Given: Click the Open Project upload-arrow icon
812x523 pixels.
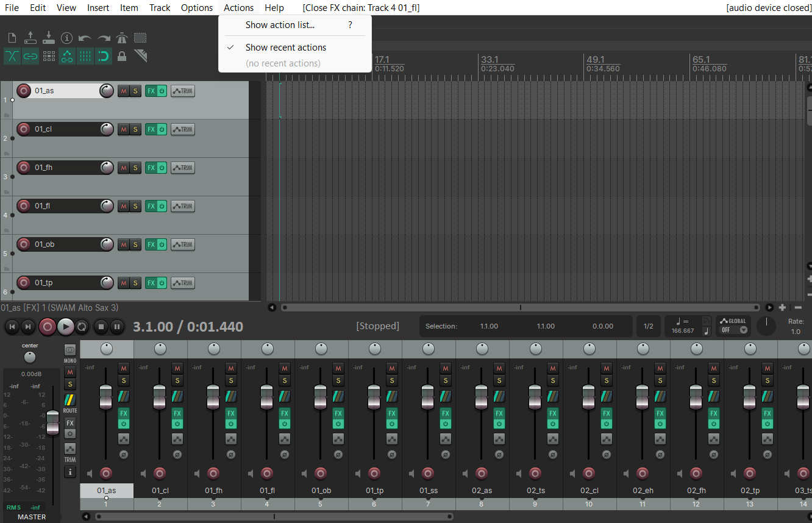Looking at the screenshot, I should pos(30,38).
